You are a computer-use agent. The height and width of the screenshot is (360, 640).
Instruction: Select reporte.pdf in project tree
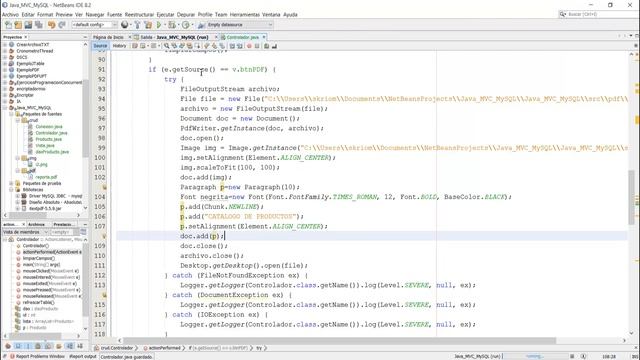pos(46,177)
